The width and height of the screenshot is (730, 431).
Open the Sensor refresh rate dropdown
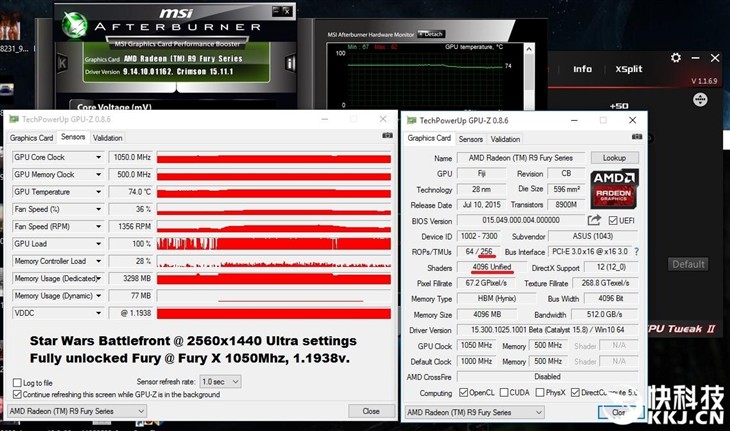[x=220, y=382]
